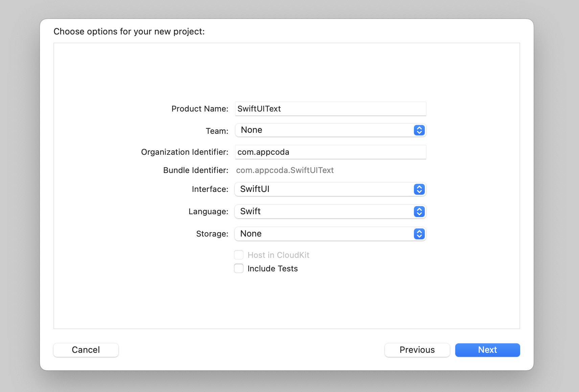Click the Include Tests label
579x392 pixels.
[273, 269]
